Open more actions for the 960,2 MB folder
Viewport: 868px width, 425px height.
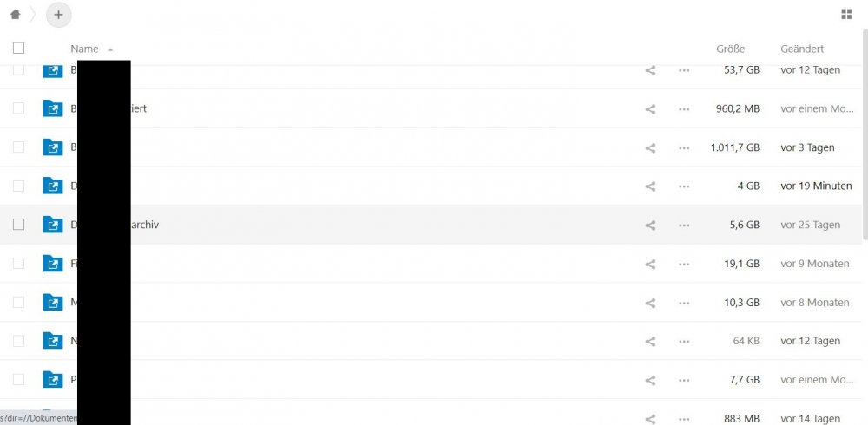coord(684,109)
